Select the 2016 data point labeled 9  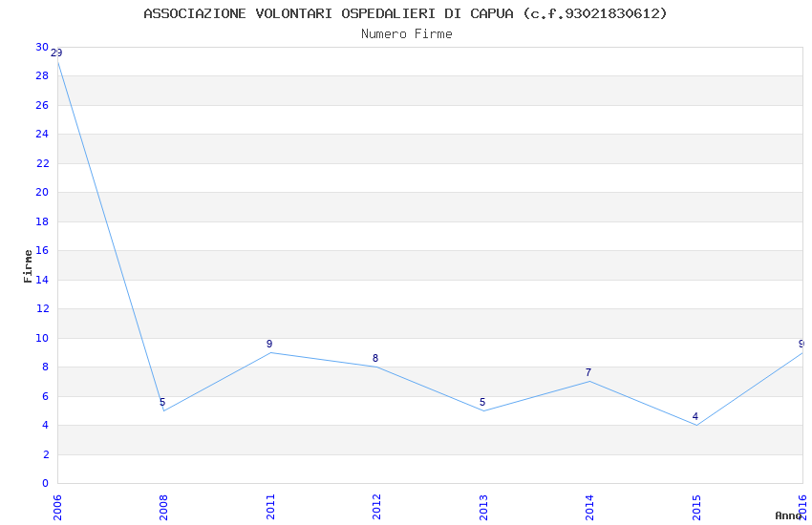801,352
